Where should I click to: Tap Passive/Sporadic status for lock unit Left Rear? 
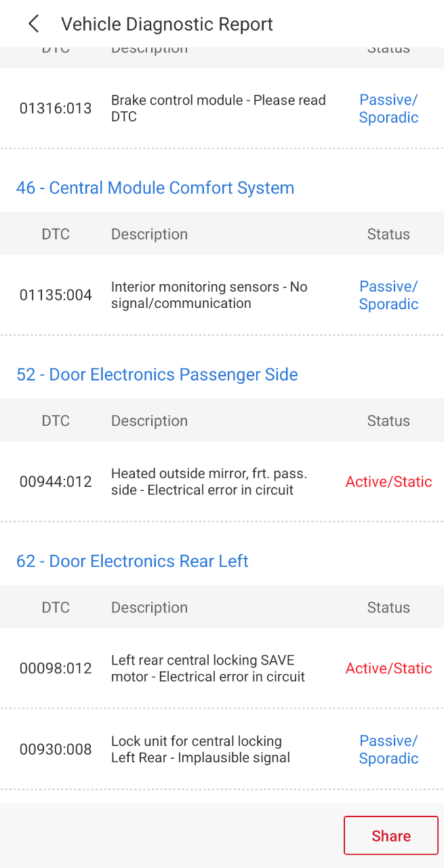[x=388, y=749]
